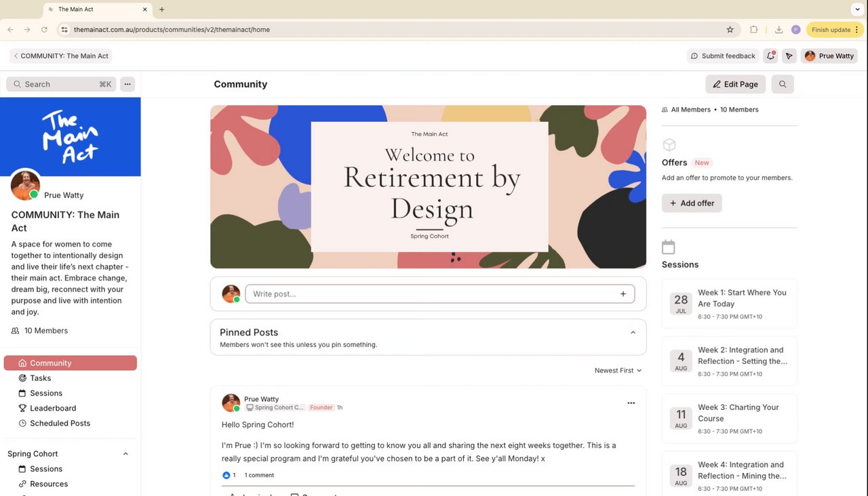The width and height of the screenshot is (868, 496).
Task: Open a new browser tab
Action: pos(162,9)
